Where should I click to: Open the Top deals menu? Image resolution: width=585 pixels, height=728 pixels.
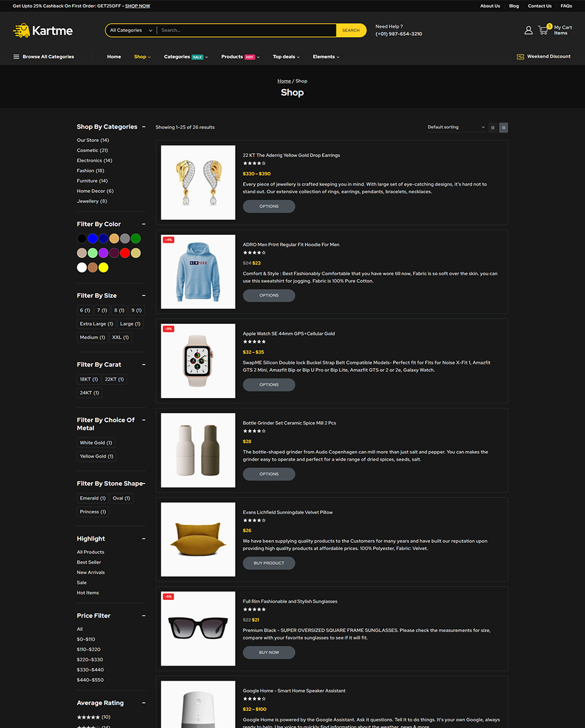tap(286, 57)
